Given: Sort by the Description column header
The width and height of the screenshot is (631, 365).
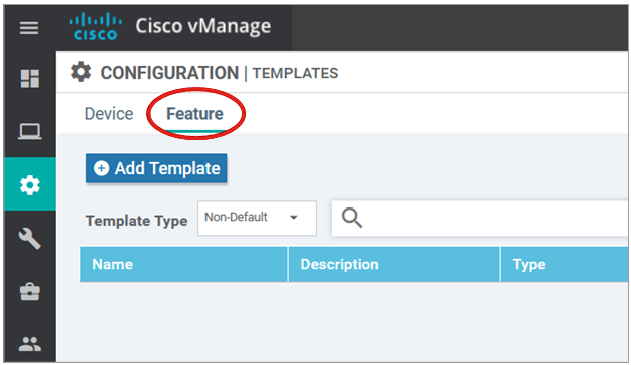Looking at the screenshot, I should tap(394, 264).
